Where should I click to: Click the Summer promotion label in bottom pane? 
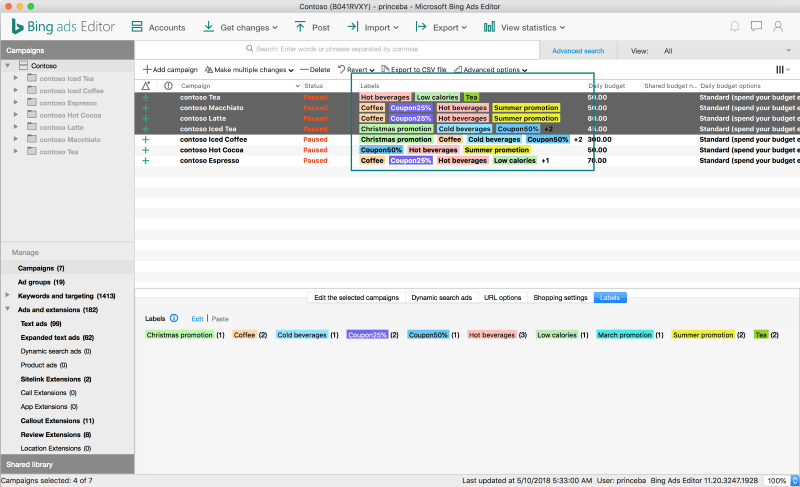[703, 335]
